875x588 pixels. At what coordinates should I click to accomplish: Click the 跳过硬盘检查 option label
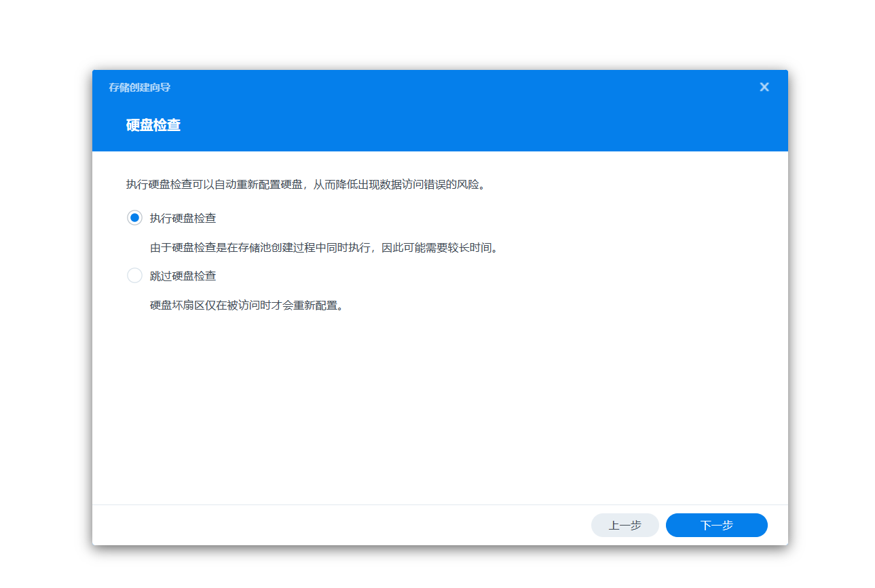pyautogui.click(x=183, y=276)
